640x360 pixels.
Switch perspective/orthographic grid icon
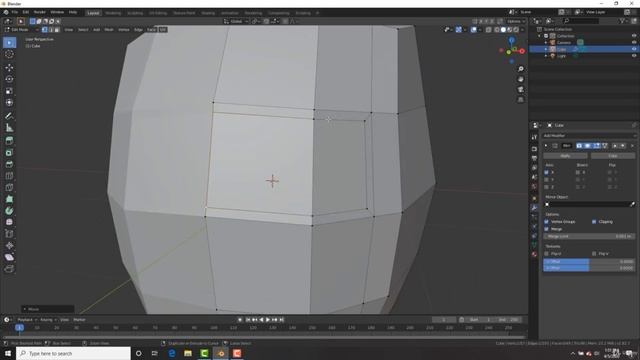click(x=521, y=100)
